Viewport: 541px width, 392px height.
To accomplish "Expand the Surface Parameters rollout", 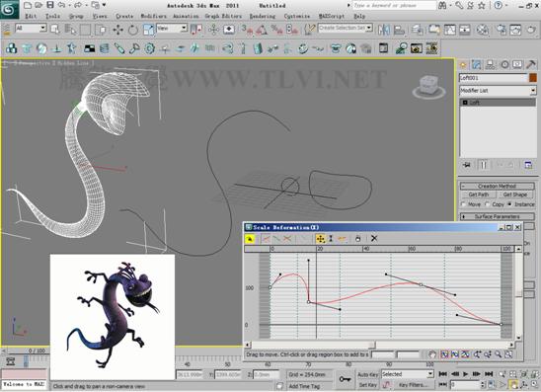I will pyautogui.click(x=497, y=216).
